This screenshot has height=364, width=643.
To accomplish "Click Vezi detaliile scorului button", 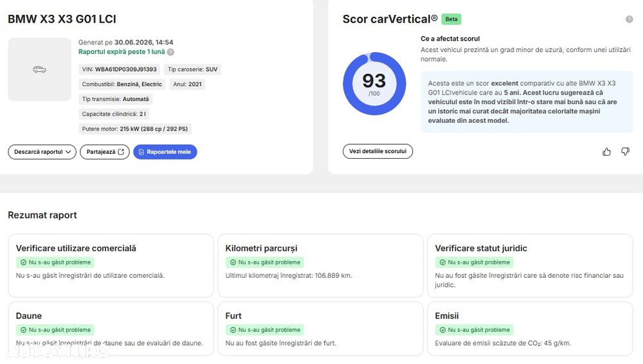I will click(377, 151).
